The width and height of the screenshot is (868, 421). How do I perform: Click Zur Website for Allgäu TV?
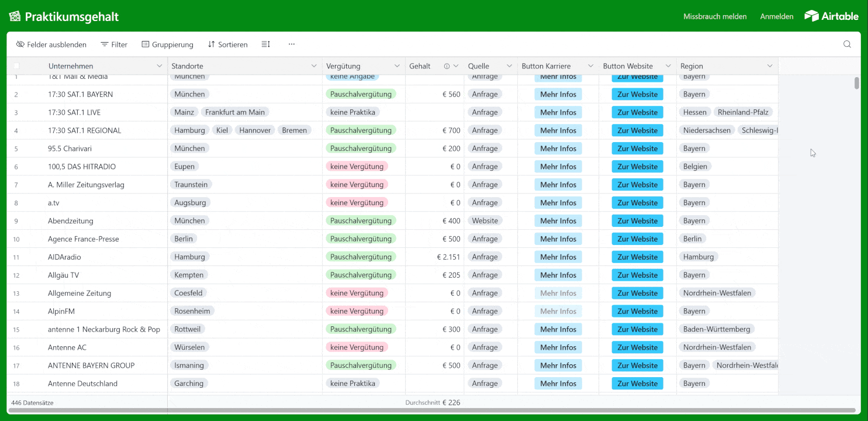[638, 275]
